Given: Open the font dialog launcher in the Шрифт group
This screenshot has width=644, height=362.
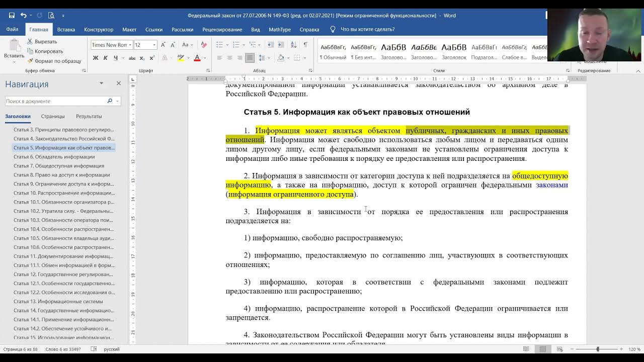Looking at the screenshot, I should pos(209,71).
